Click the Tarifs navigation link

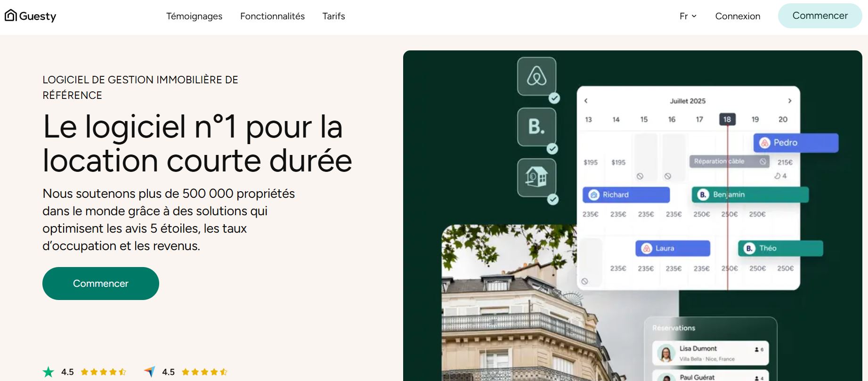tap(333, 16)
